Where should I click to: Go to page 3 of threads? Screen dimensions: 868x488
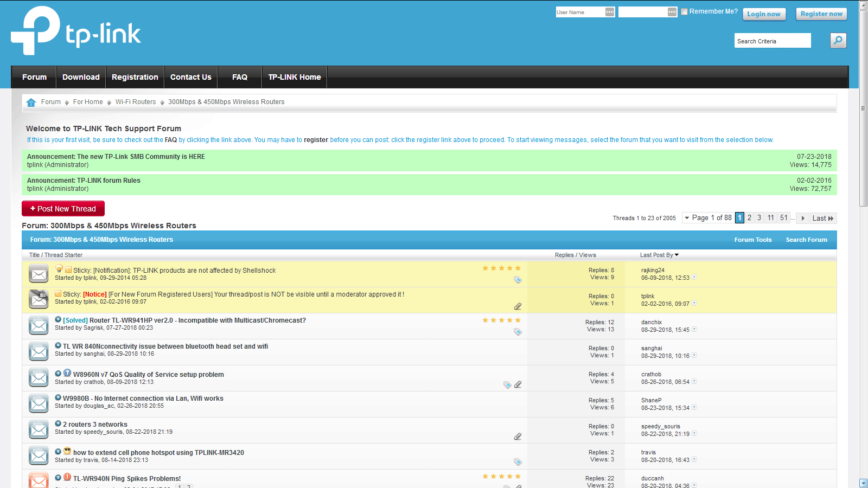click(x=759, y=217)
